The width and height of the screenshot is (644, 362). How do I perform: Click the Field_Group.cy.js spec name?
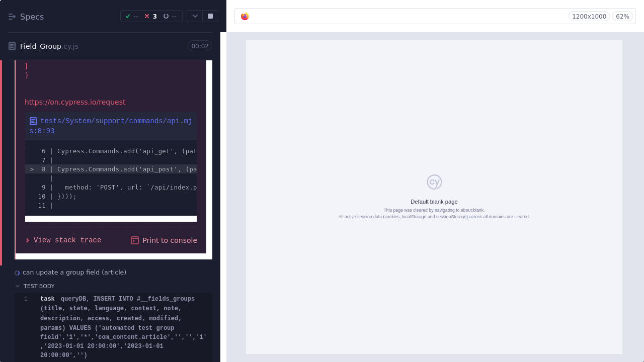pos(49,46)
